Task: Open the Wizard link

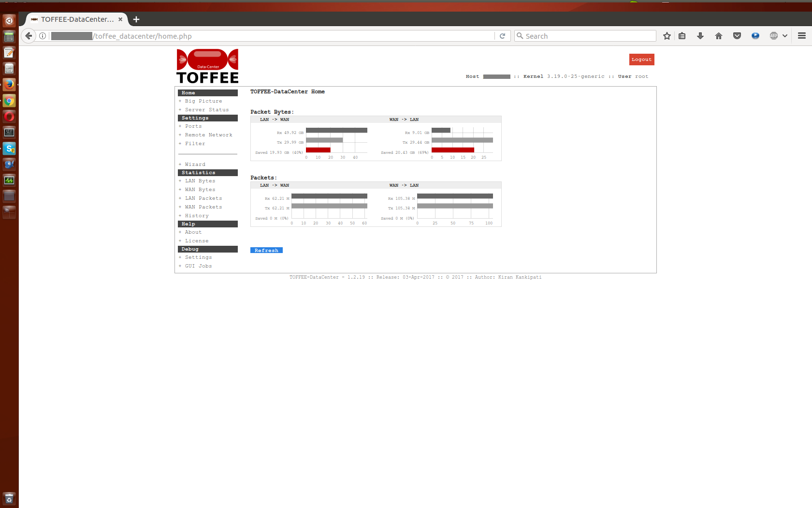Action: (x=195, y=164)
